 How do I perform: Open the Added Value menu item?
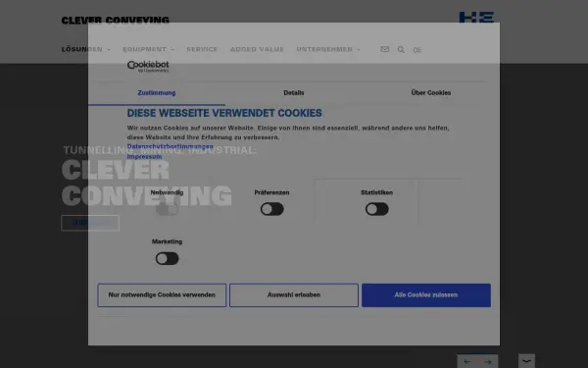pyautogui.click(x=257, y=49)
